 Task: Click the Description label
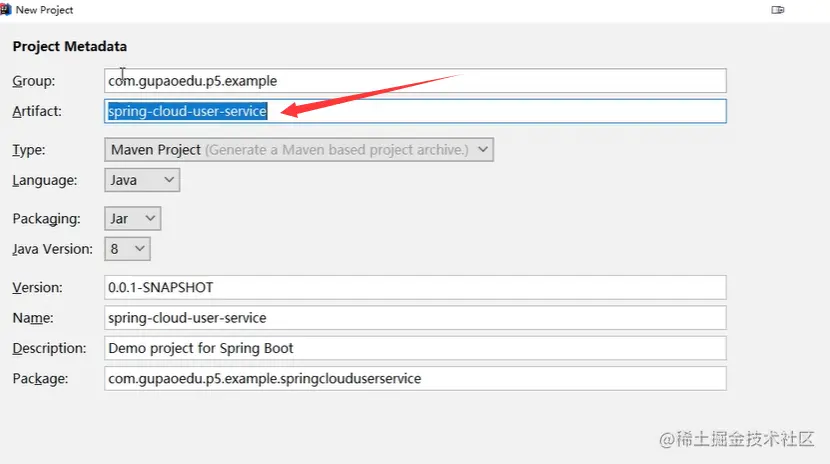tap(49, 348)
